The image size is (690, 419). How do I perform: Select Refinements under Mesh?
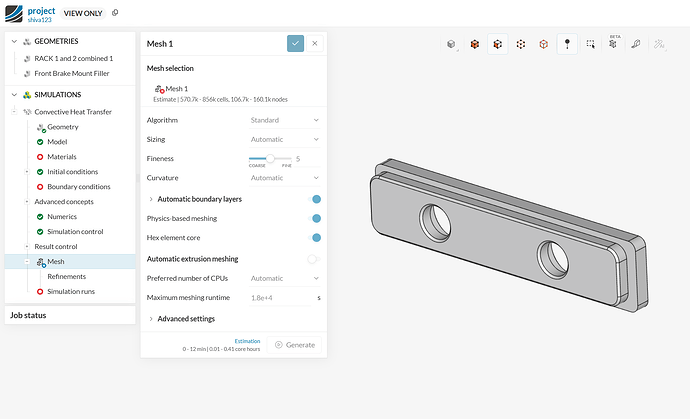[66, 276]
